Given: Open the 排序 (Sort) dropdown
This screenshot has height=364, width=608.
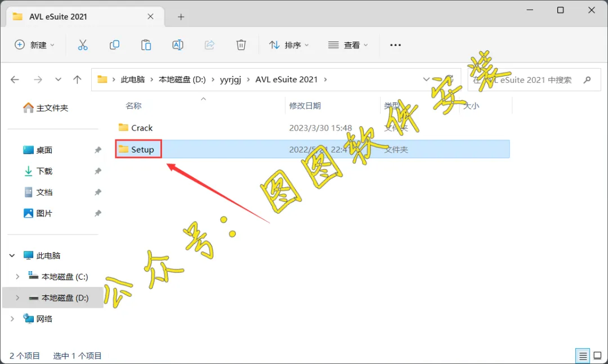Looking at the screenshot, I should coord(289,45).
